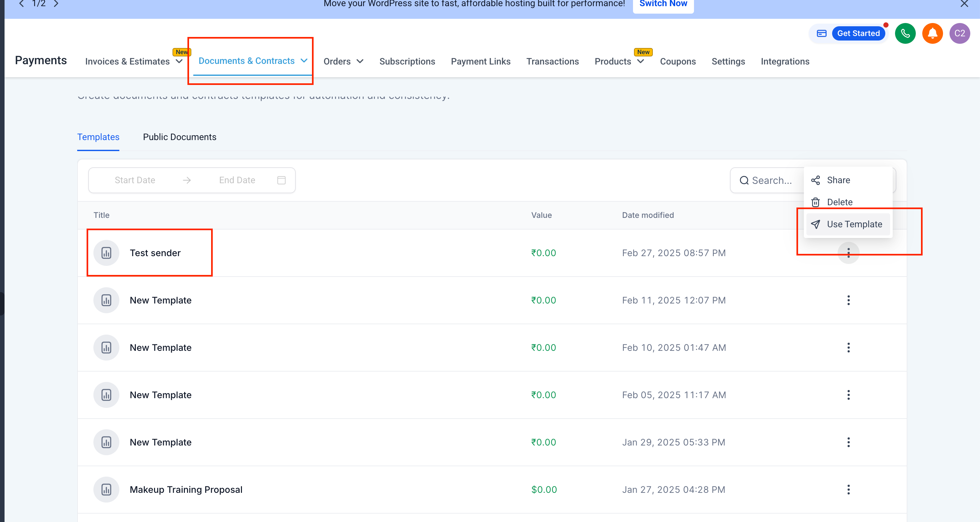Click the Start Date field

(x=135, y=180)
